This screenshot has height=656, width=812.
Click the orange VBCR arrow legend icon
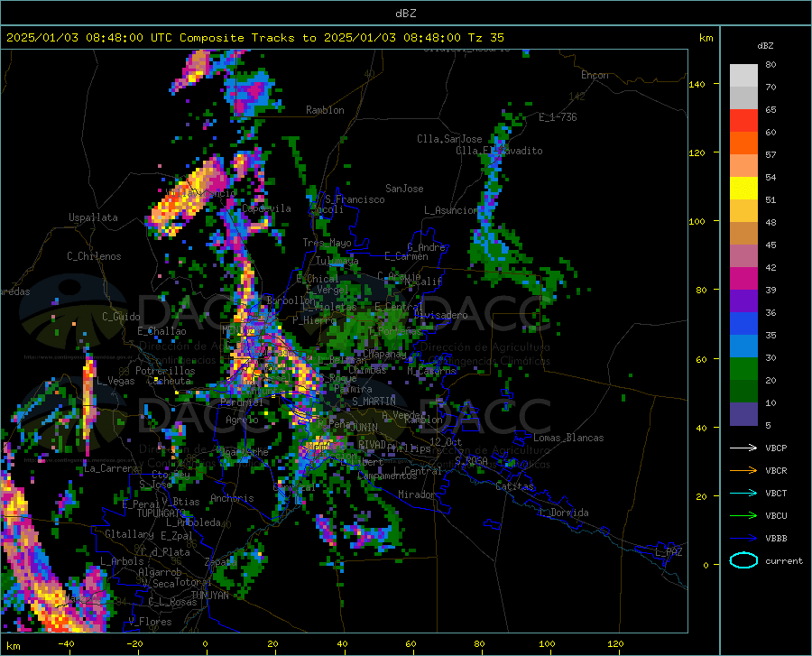click(743, 470)
